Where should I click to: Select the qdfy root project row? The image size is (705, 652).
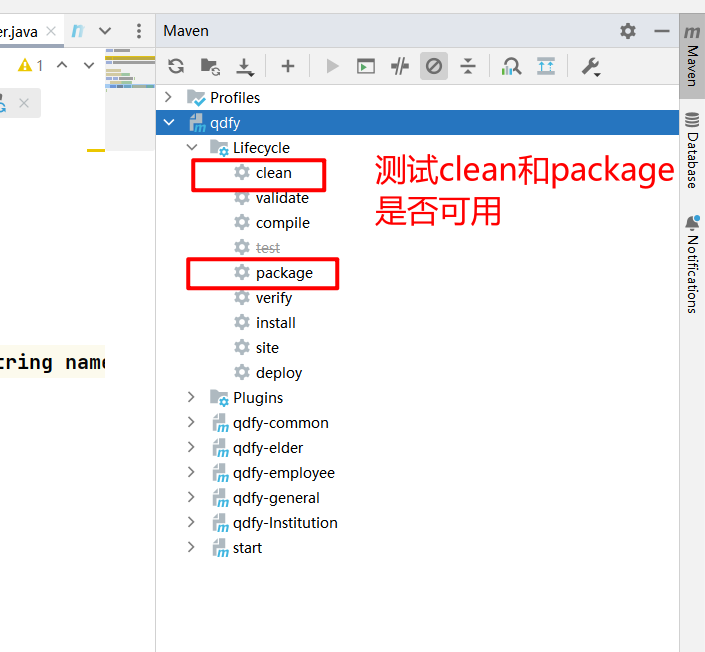417,122
